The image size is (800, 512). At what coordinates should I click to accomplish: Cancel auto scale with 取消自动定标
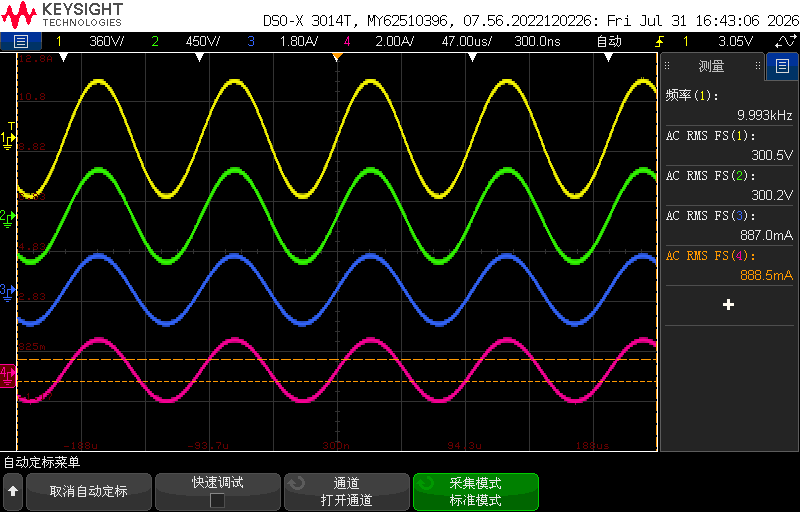tap(89, 492)
